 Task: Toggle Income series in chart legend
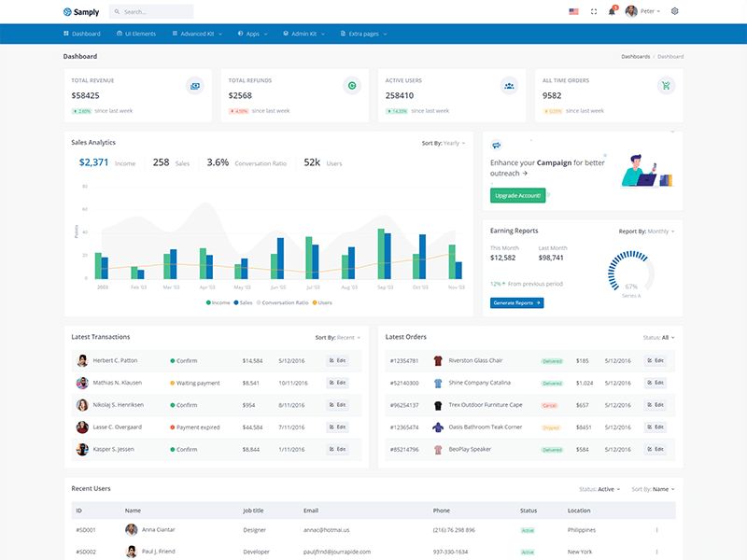point(218,302)
